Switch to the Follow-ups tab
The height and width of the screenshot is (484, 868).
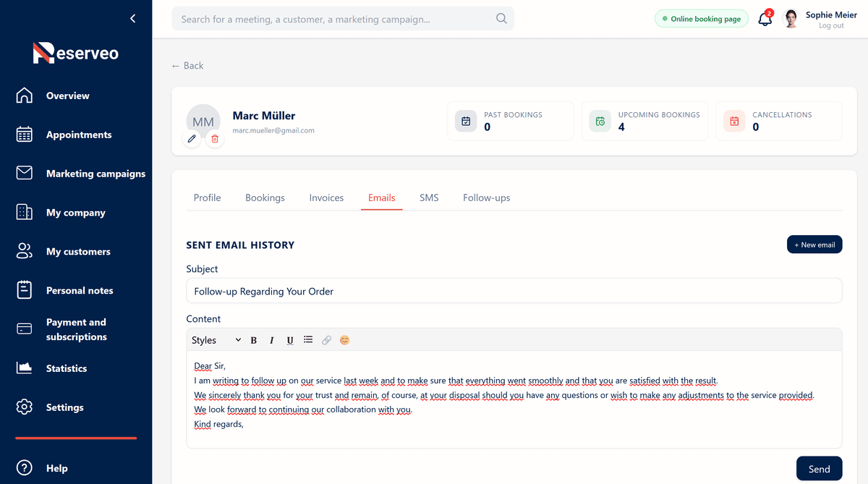tap(487, 198)
